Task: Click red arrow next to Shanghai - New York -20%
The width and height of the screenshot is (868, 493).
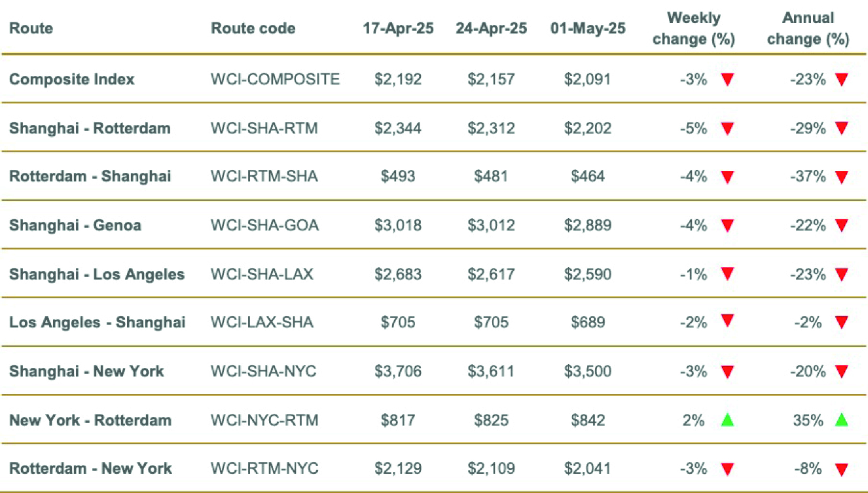Action: (841, 371)
